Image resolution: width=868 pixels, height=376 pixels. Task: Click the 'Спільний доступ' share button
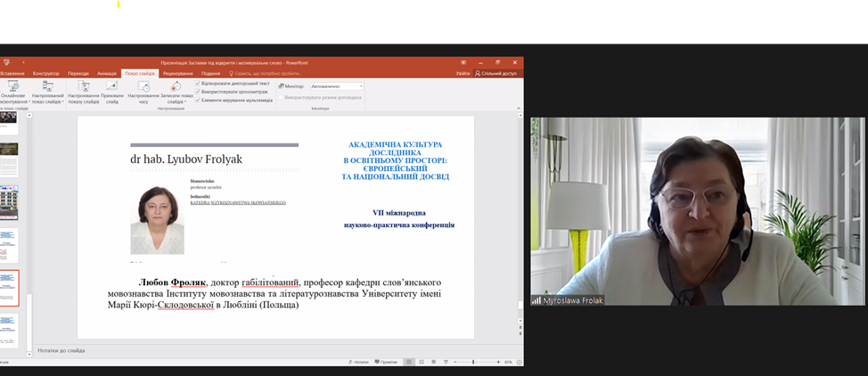click(497, 73)
